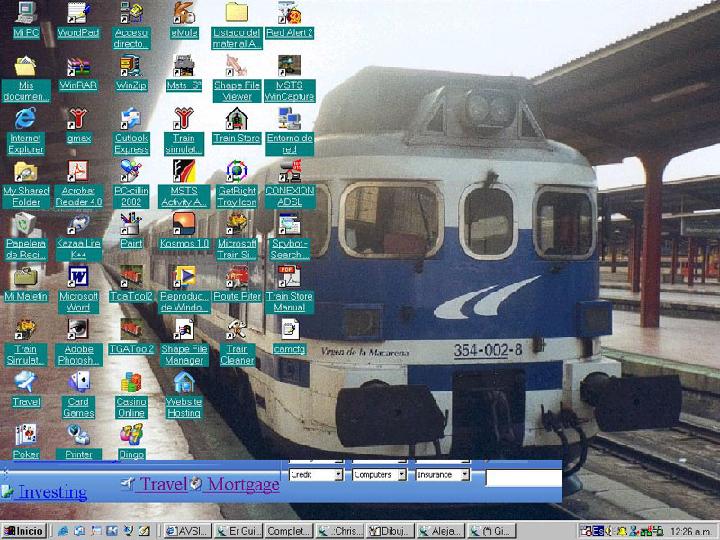Open the Train Cleaner shortcut

click(x=236, y=329)
